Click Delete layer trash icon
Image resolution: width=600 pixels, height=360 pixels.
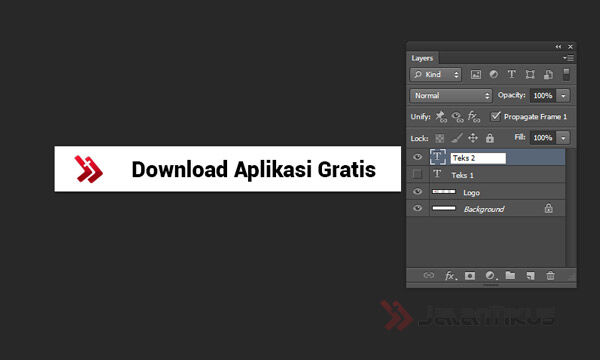click(550, 275)
